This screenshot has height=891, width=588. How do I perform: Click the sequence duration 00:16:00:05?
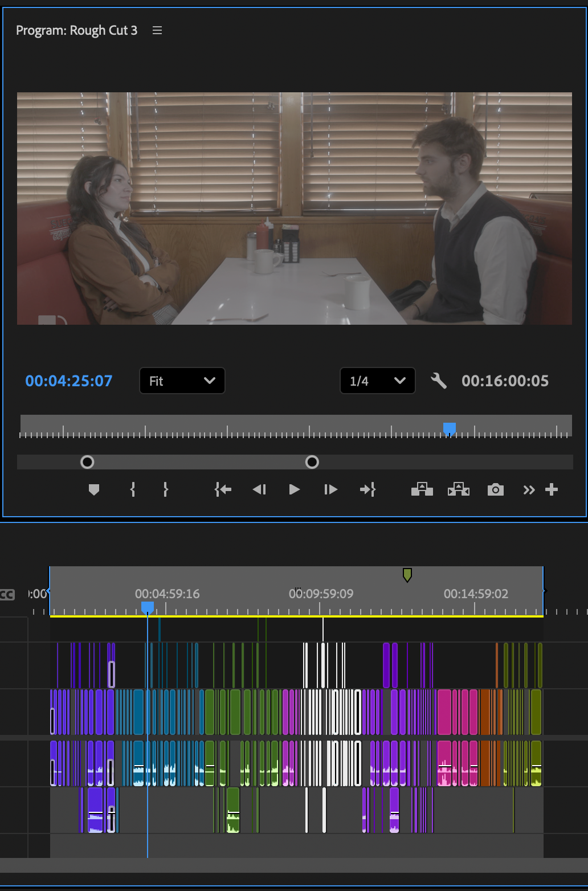click(505, 381)
